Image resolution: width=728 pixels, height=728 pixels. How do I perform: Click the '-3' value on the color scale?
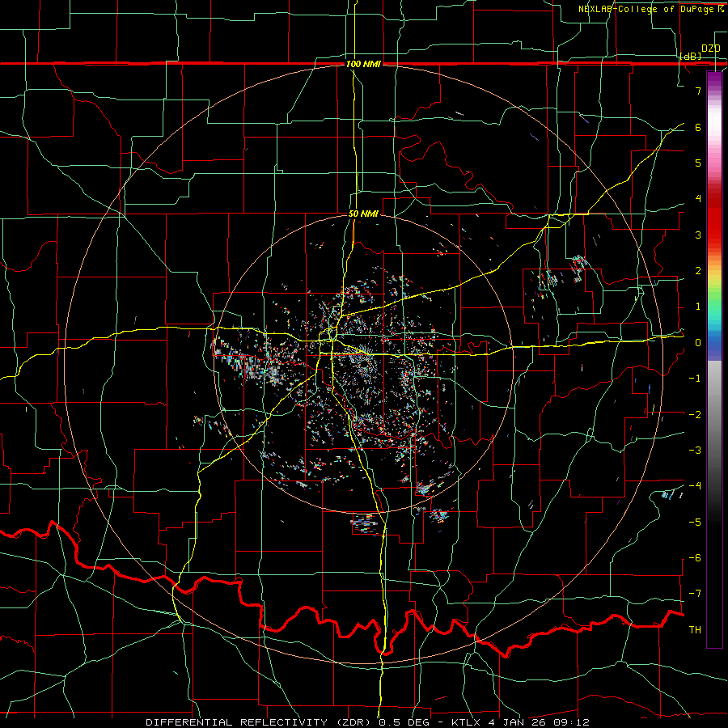point(695,450)
